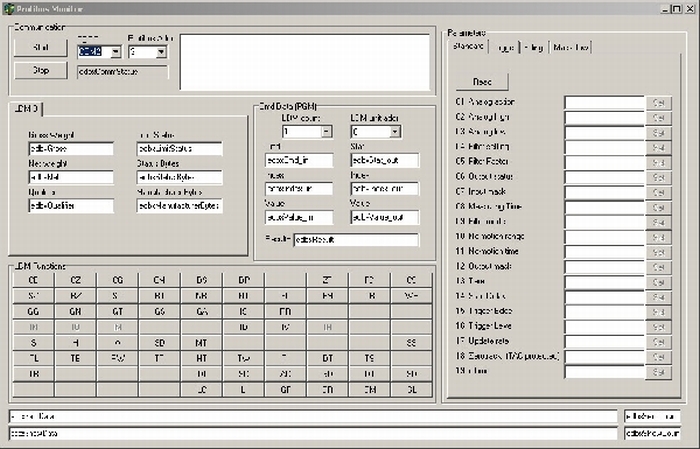The height and width of the screenshot is (449, 700).
Task: Click the Stop communication button
Action: [x=41, y=70]
